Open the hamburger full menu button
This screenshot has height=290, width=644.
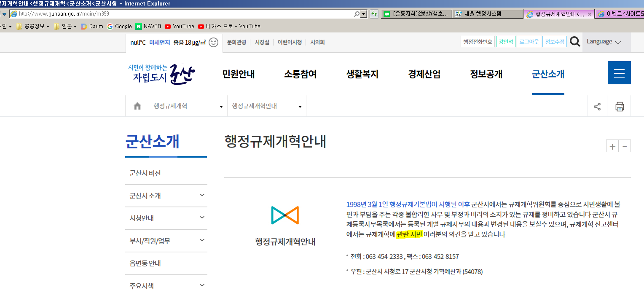pos(619,73)
